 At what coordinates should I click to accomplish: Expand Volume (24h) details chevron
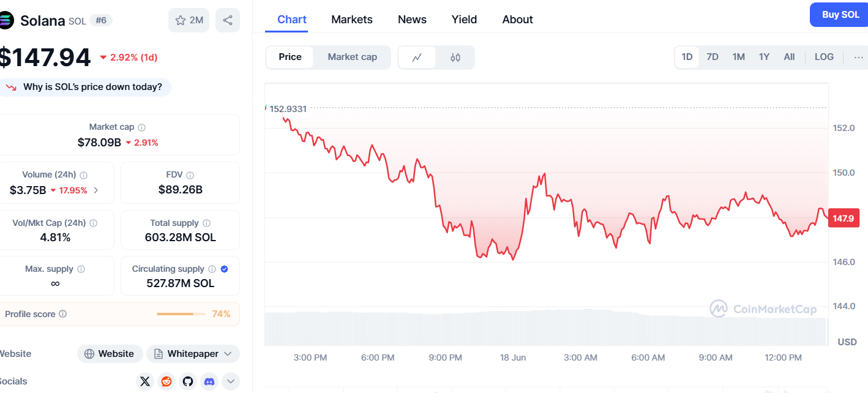[95, 190]
